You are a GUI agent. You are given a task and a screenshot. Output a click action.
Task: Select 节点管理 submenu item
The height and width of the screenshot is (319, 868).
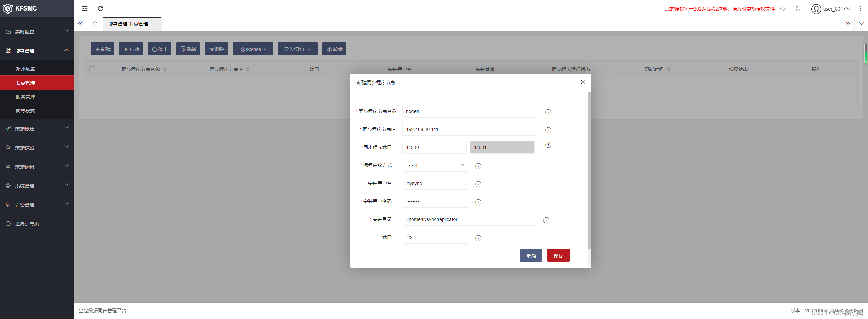(37, 83)
